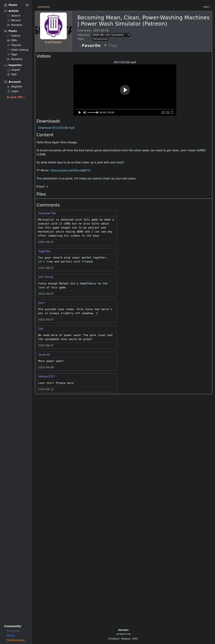Open ThePornDude community link

(16, 640)
